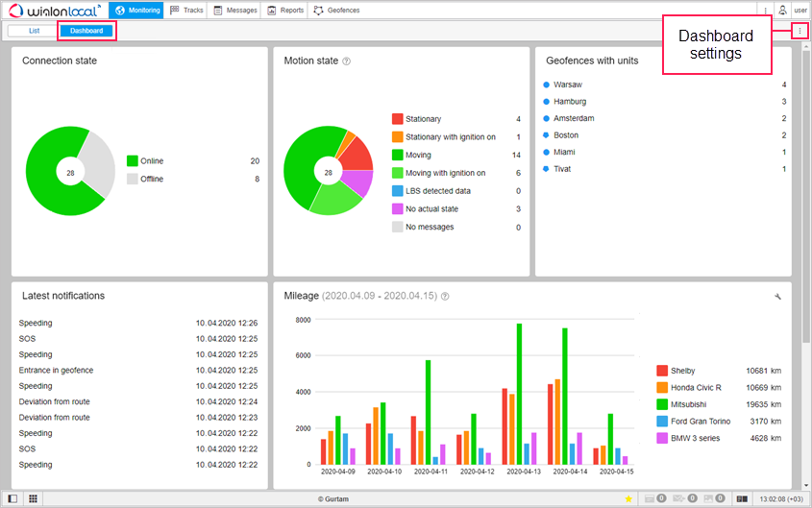Click the Wialon Local logo

click(55, 11)
